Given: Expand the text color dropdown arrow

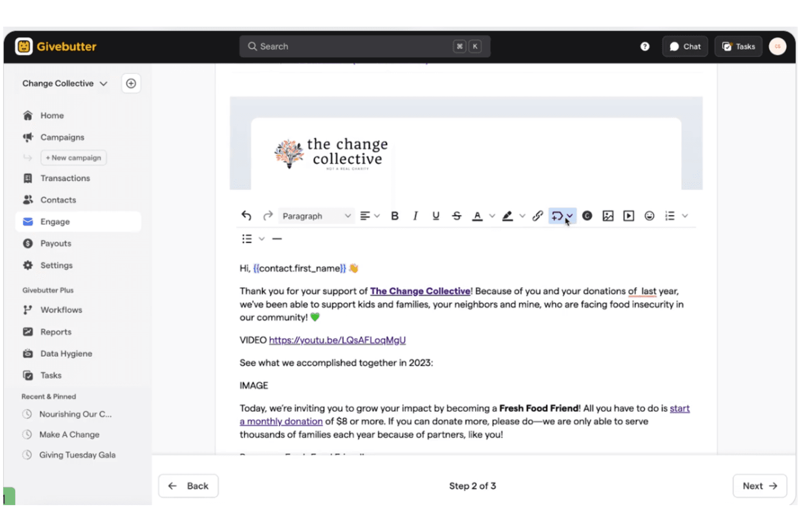Looking at the screenshot, I should [492, 216].
